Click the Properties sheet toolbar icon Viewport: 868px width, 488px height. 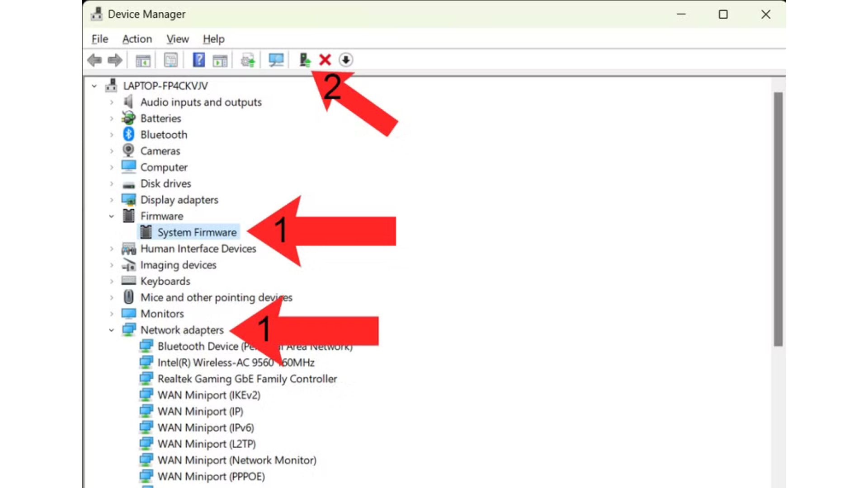[170, 60]
